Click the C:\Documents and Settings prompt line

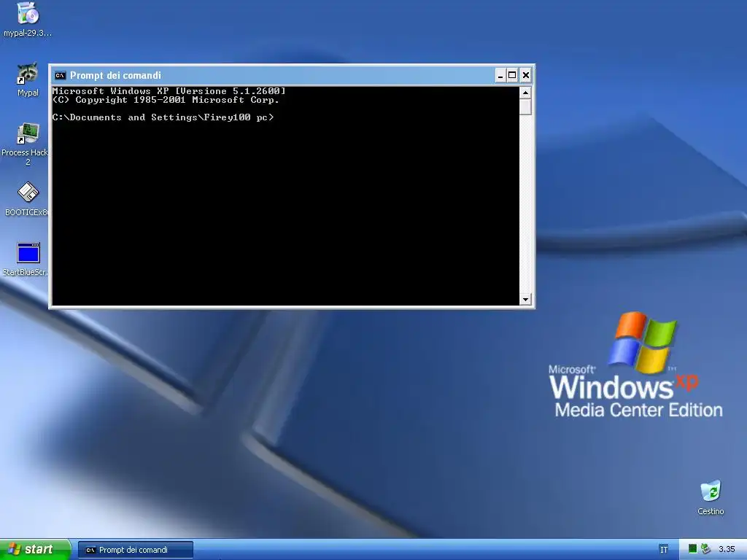pos(163,117)
